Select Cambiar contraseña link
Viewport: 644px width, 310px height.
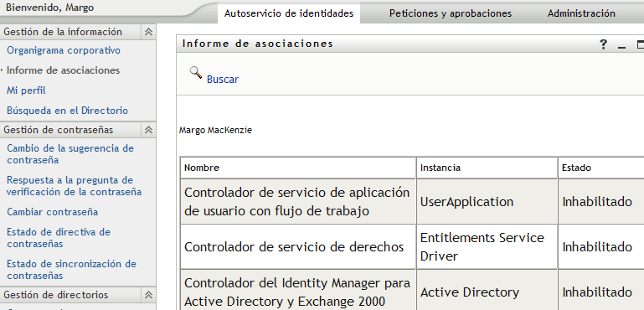[52, 212]
